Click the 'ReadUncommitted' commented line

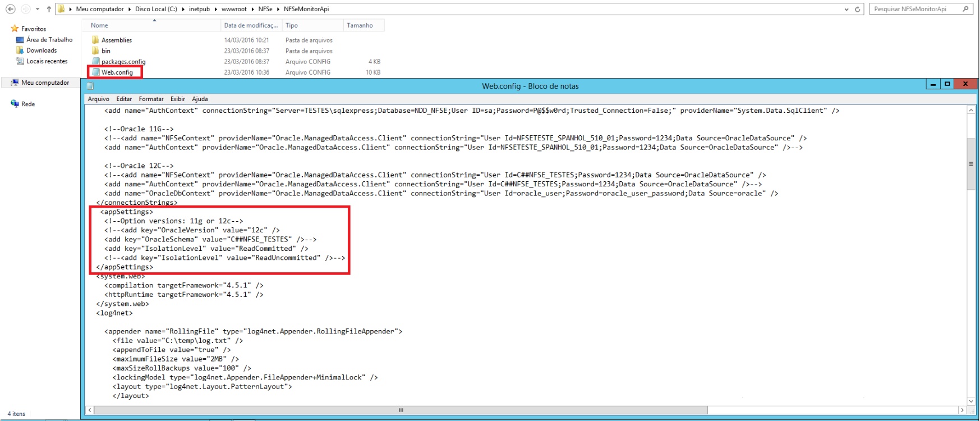(x=224, y=258)
